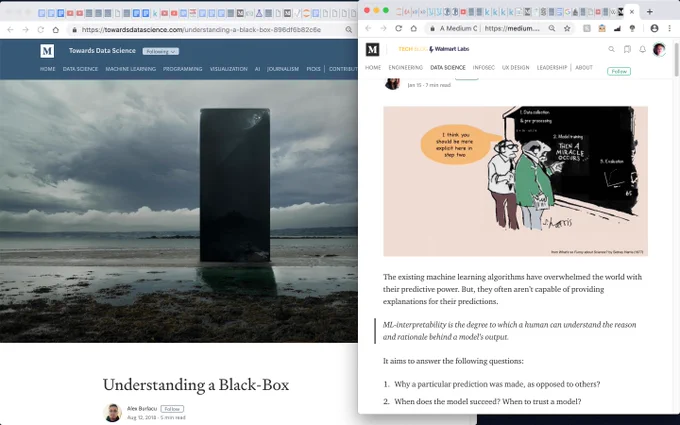Image resolution: width=680 pixels, height=425 pixels.
Task: Click 'ML-interpretability is the degree' quote text
Action: 509,330
